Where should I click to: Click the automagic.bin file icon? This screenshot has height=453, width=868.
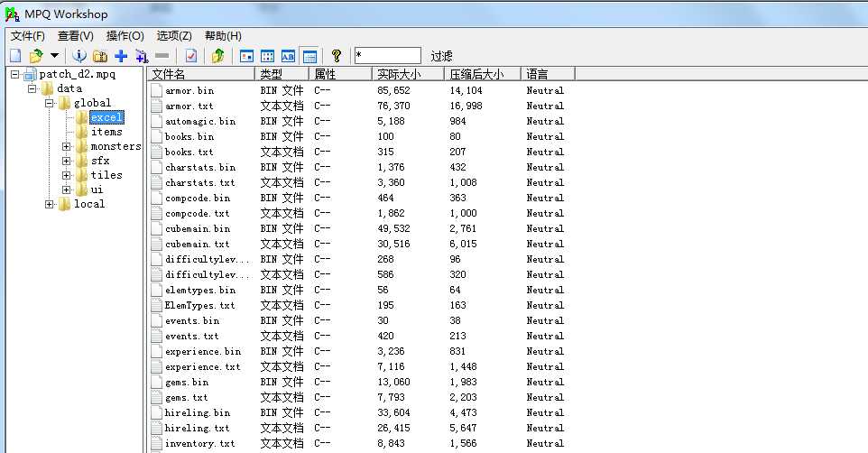coord(157,121)
